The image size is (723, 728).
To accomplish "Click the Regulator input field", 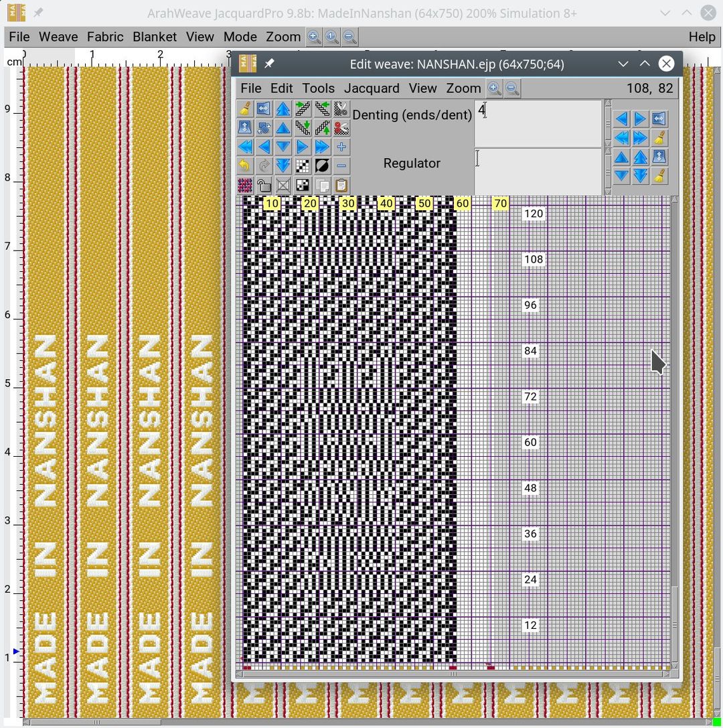I will [538, 171].
